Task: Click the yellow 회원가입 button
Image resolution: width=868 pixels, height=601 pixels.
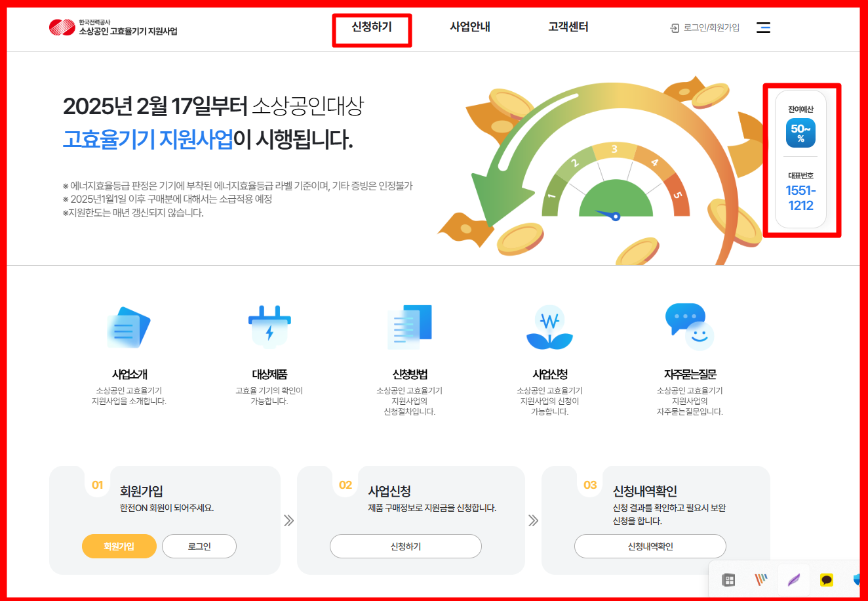Action: click(x=119, y=546)
